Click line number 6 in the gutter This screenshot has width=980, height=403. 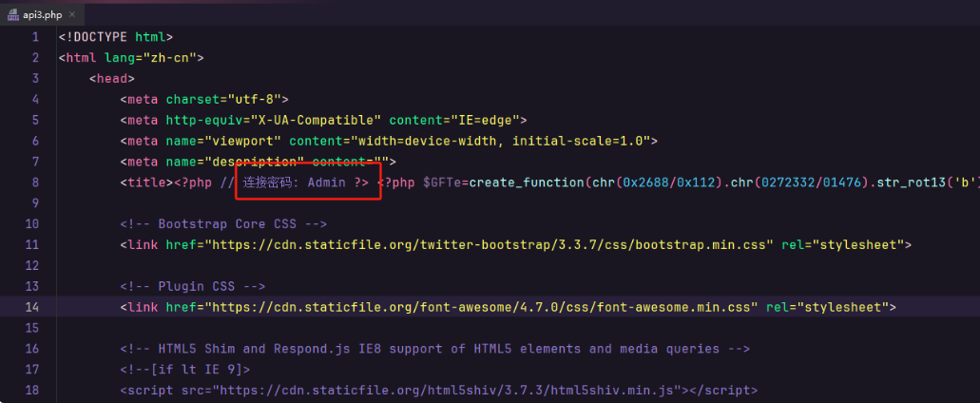point(35,141)
